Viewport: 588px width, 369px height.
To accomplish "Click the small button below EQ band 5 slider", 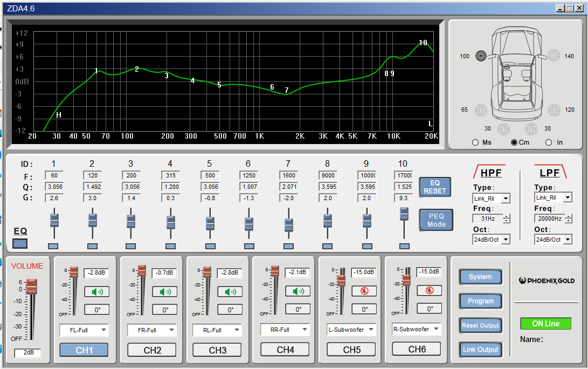I will point(210,246).
